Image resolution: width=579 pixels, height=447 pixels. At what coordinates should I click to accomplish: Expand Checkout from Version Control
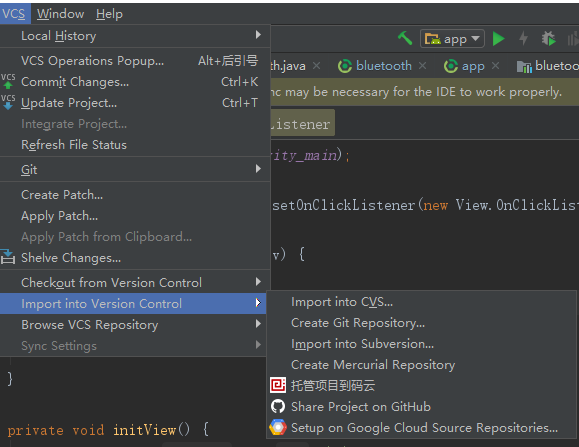click(135, 282)
